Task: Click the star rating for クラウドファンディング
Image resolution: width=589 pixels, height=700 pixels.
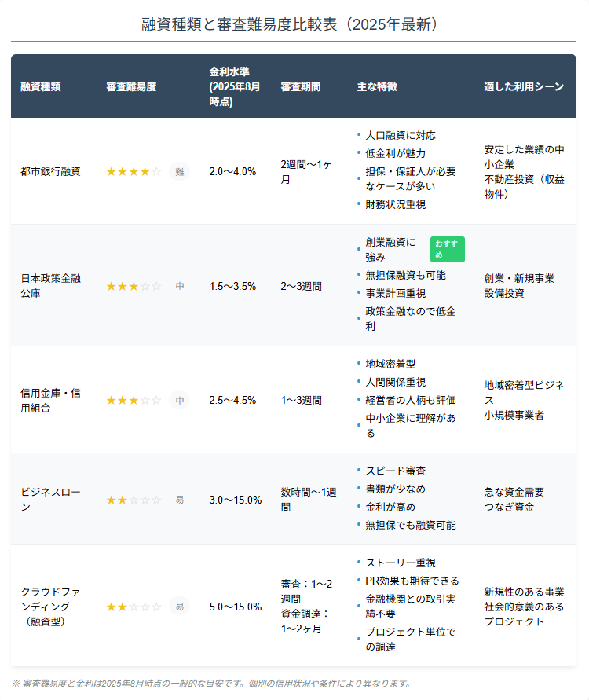Action: click(x=134, y=607)
